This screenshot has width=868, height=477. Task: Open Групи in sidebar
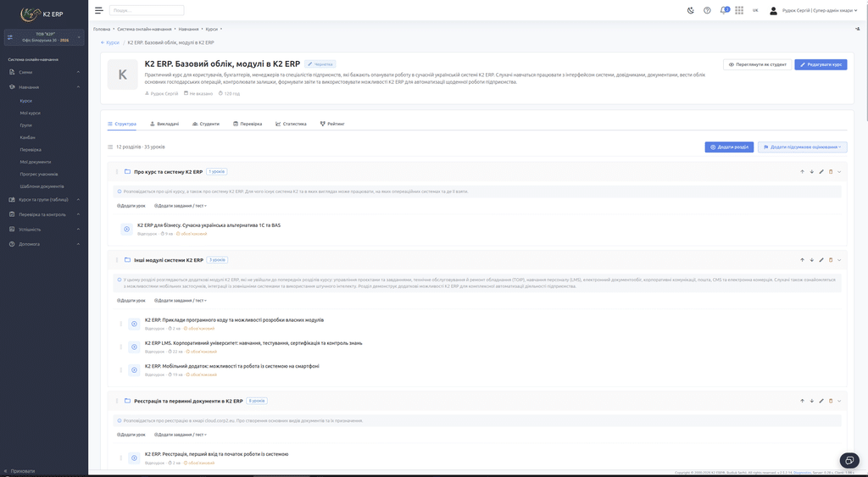(x=25, y=125)
